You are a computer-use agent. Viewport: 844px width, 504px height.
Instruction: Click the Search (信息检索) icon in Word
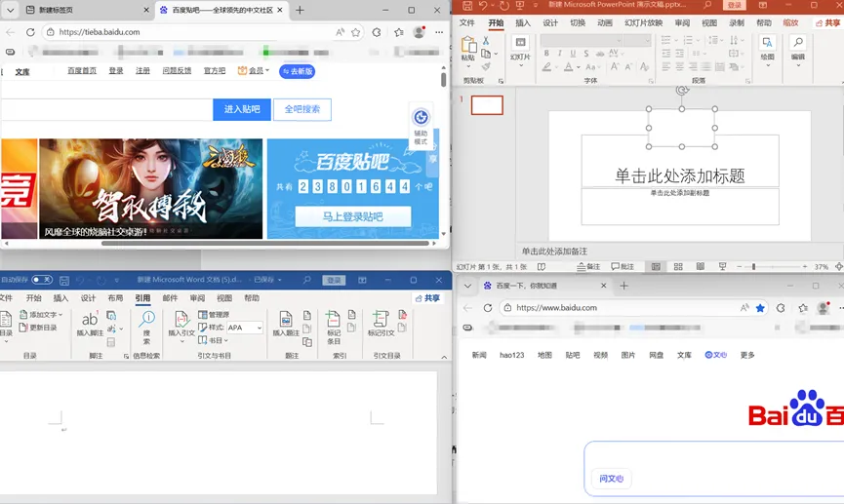[146, 320]
